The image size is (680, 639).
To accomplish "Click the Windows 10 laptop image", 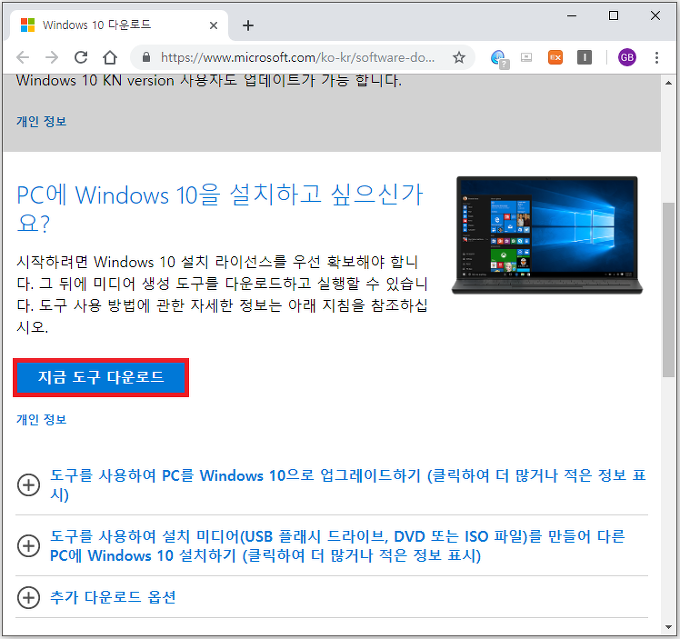I will coord(547,235).
